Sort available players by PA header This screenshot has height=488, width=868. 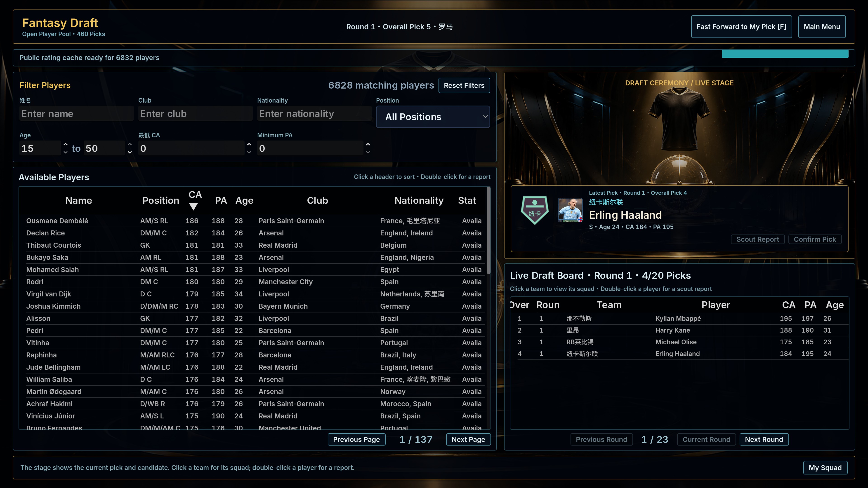[221, 201]
